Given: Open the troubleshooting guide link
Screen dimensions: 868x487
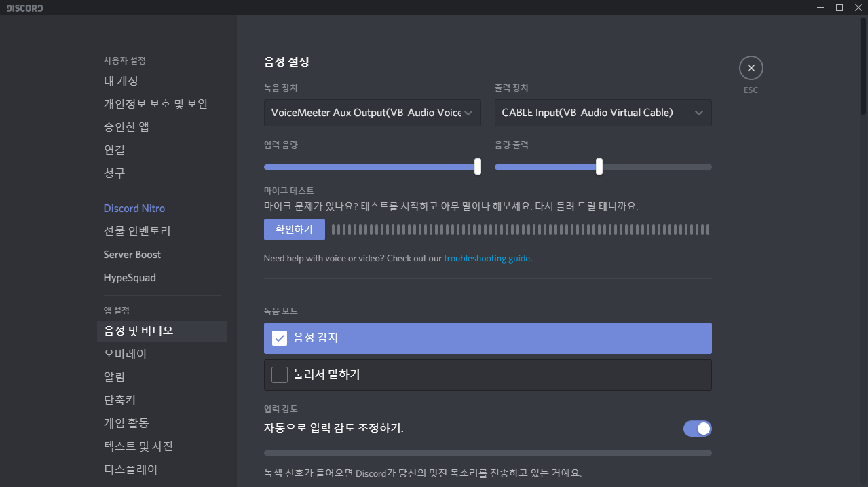Looking at the screenshot, I should [x=487, y=259].
